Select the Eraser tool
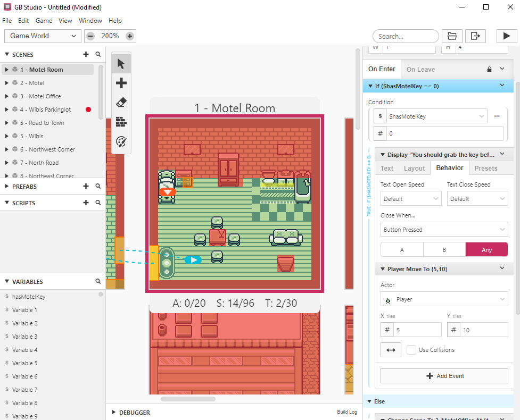Image resolution: width=520 pixels, height=420 pixels. 121,103
